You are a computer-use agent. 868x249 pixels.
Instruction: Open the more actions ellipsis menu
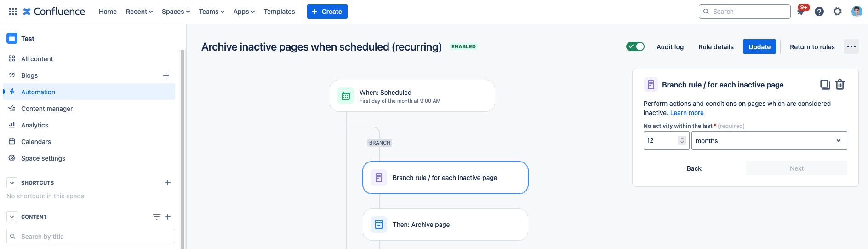pos(851,46)
